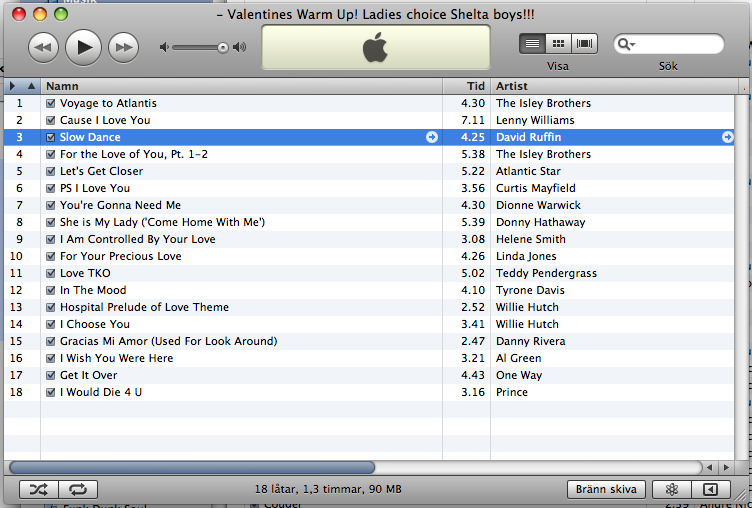Screen dimensions: 752x508
Task: Toggle shuffle playback
Action: tap(39, 489)
